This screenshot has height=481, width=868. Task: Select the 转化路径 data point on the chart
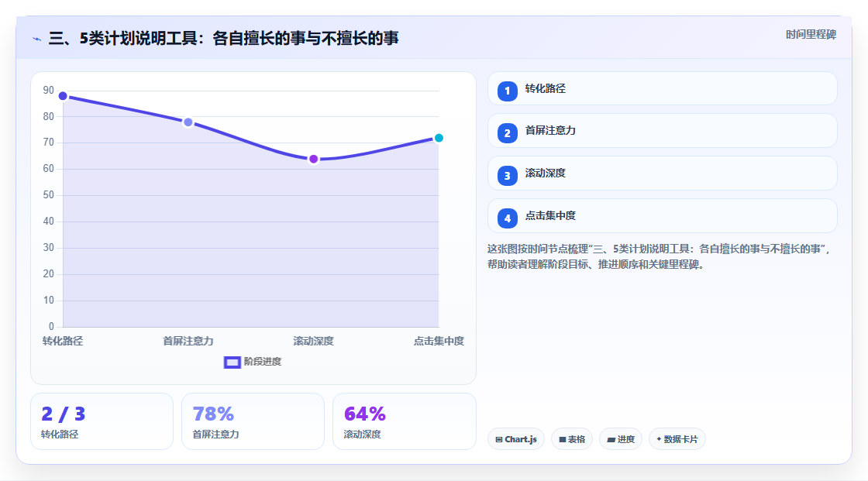[x=63, y=96]
